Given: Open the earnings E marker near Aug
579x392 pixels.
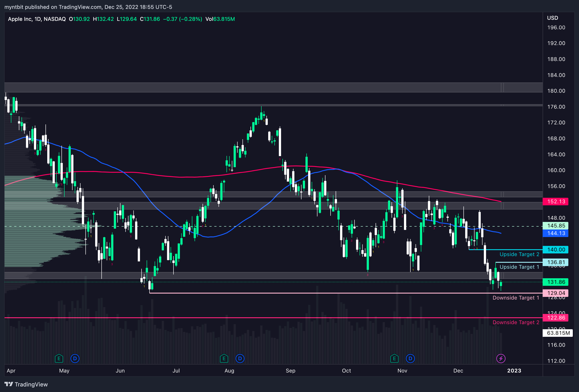Looking at the screenshot, I should [224, 359].
